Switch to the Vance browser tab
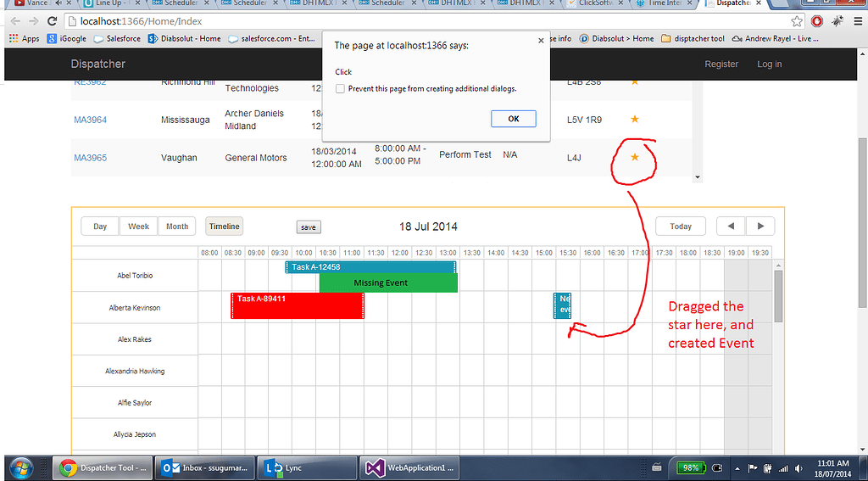 point(37,3)
